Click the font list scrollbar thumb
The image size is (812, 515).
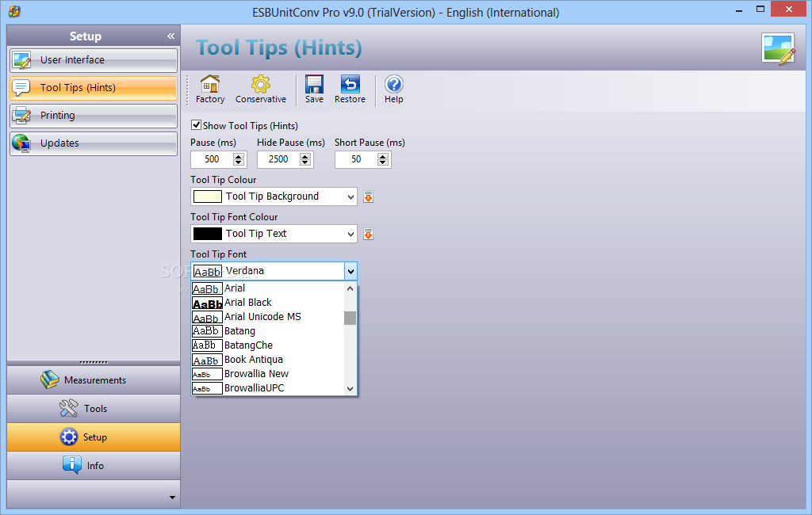click(350, 318)
